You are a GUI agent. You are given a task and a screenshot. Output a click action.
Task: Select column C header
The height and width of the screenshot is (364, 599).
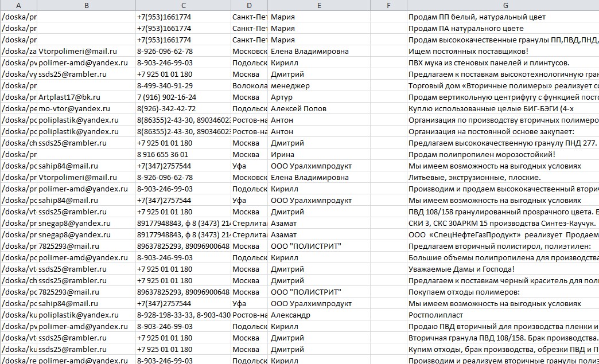pos(184,5)
